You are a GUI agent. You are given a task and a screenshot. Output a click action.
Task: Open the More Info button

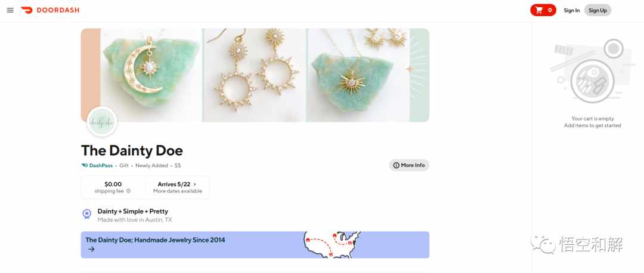coord(409,165)
